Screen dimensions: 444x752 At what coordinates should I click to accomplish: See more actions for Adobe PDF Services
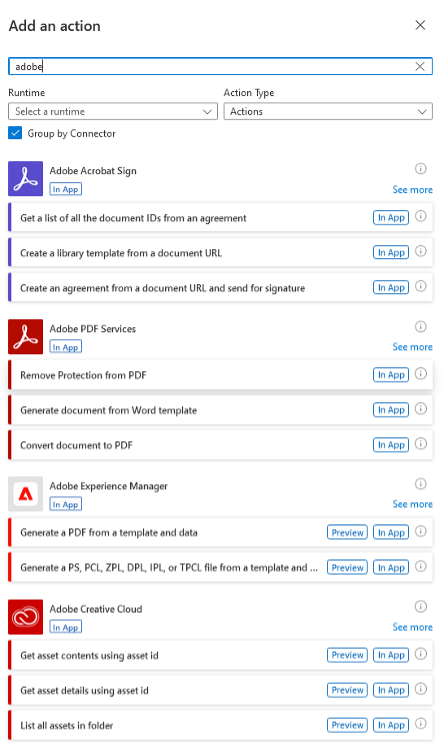pos(412,347)
